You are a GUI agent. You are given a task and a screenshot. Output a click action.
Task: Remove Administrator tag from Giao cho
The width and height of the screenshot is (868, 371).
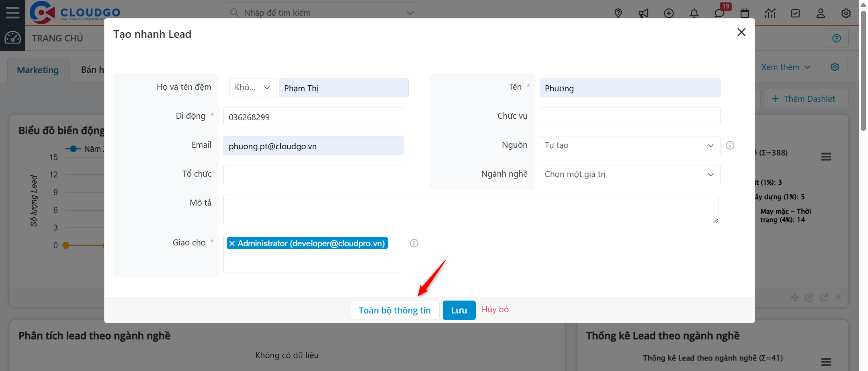(x=232, y=243)
